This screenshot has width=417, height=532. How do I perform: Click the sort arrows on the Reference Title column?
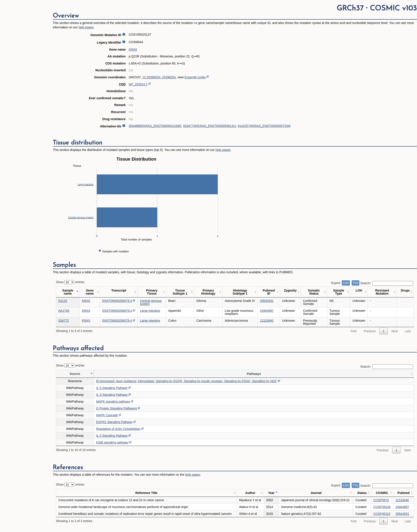tap(235, 493)
